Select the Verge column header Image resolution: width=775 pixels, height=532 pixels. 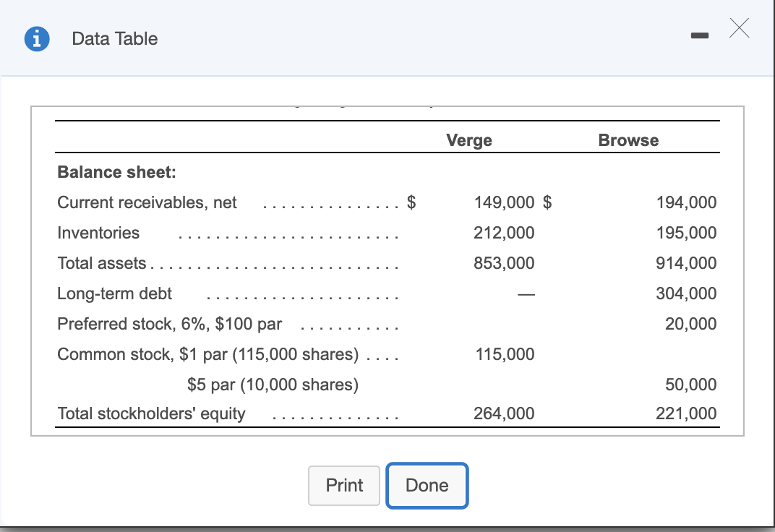469,140
